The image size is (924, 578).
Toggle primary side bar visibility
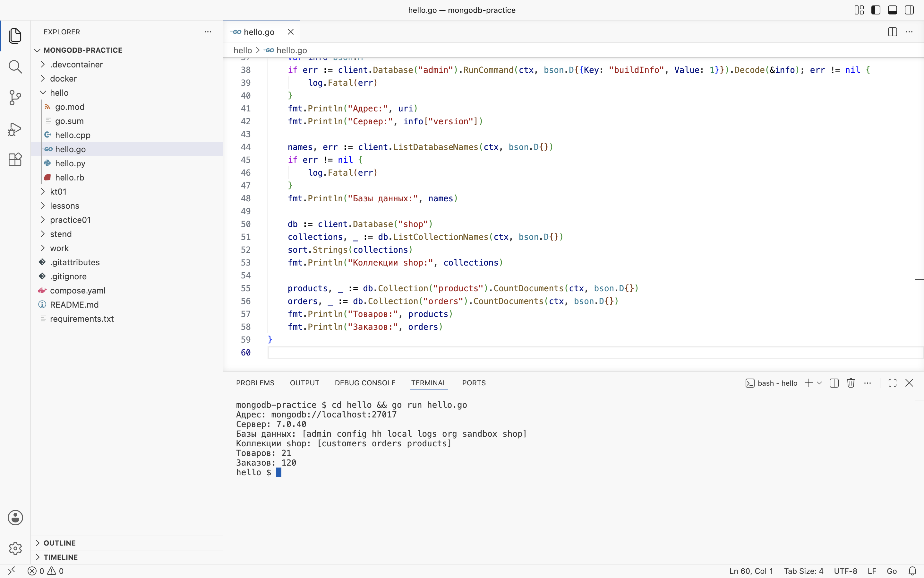click(876, 10)
